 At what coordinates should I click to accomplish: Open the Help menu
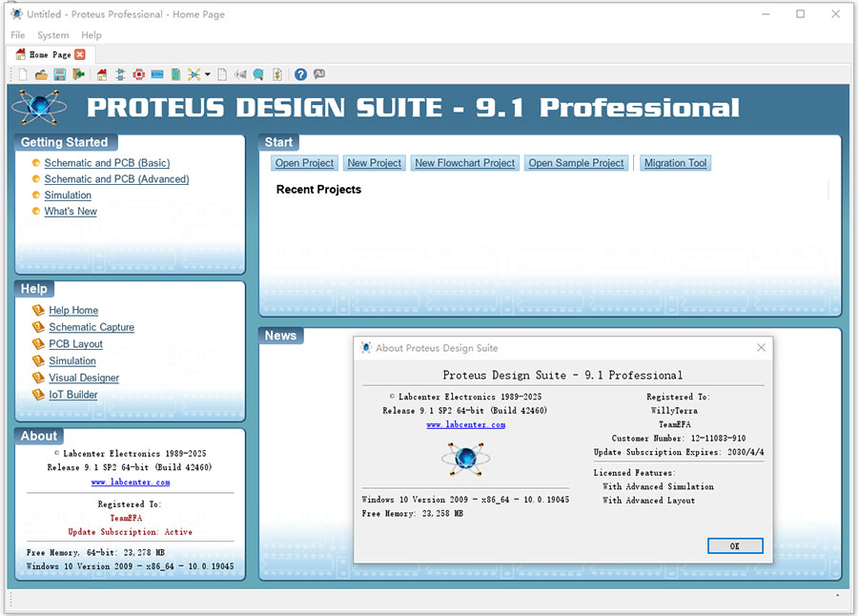pyautogui.click(x=92, y=35)
